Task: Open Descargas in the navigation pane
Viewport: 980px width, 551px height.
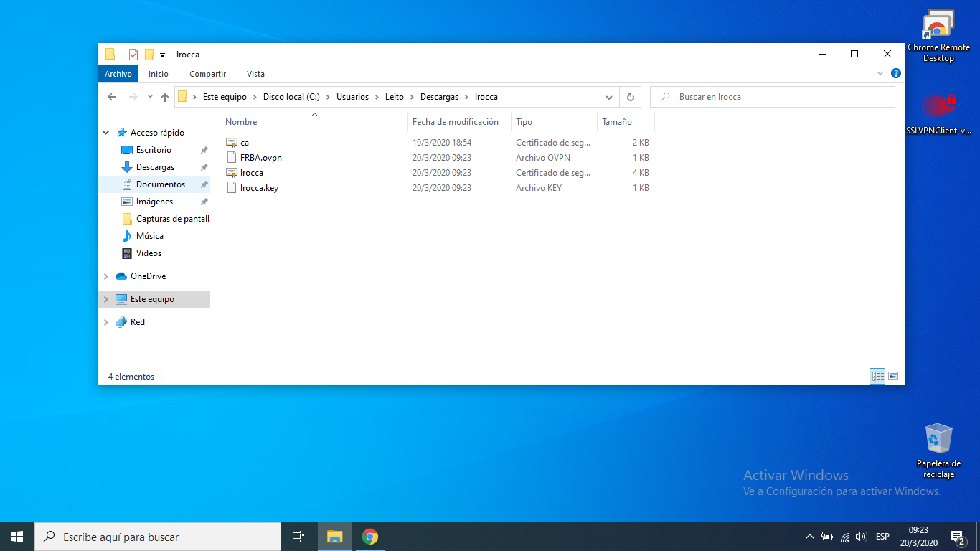Action: 155,167
